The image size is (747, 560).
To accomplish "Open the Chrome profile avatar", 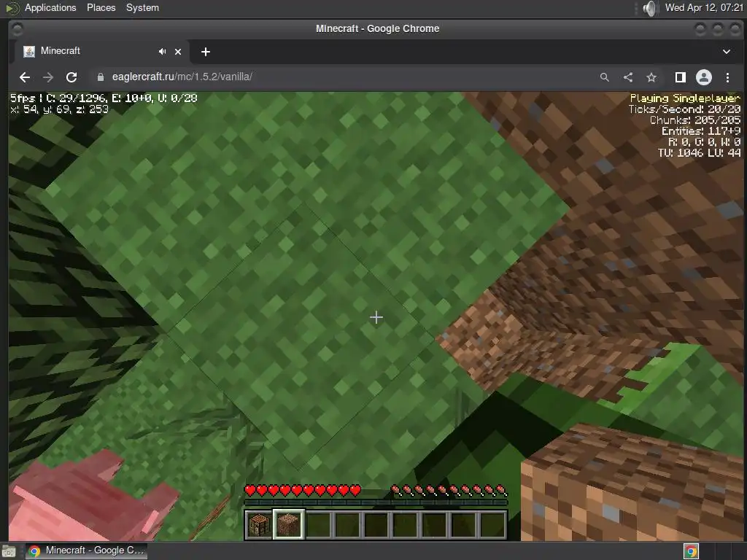I will pos(704,77).
